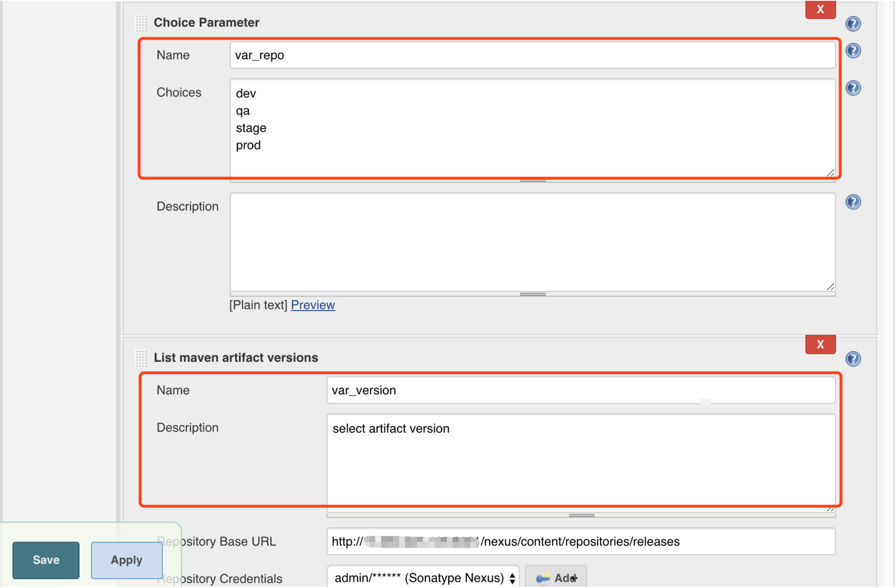Screen dimensions: 895x588
Task: Click the '[Plain text]' label
Action: pyautogui.click(x=258, y=305)
